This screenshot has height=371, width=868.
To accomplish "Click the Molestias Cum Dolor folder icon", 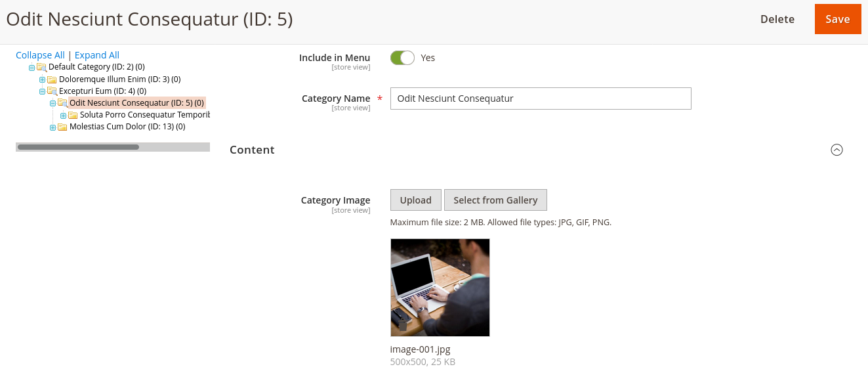I will [62, 127].
